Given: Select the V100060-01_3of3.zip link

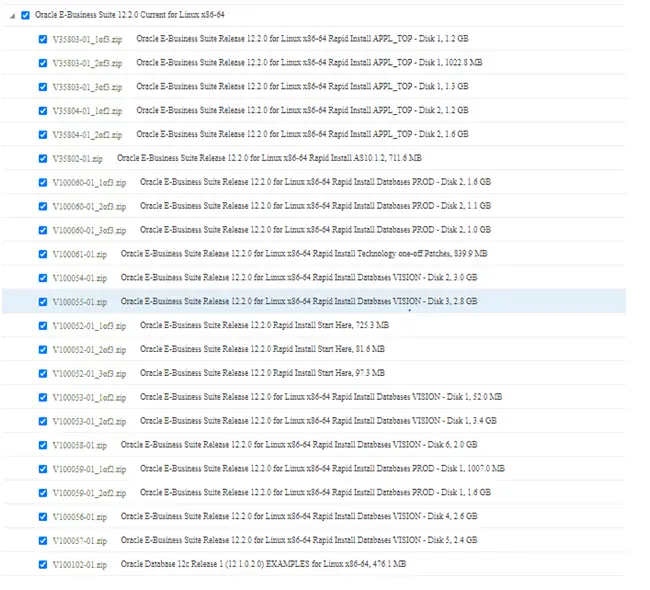Looking at the screenshot, I should point(89,231).
